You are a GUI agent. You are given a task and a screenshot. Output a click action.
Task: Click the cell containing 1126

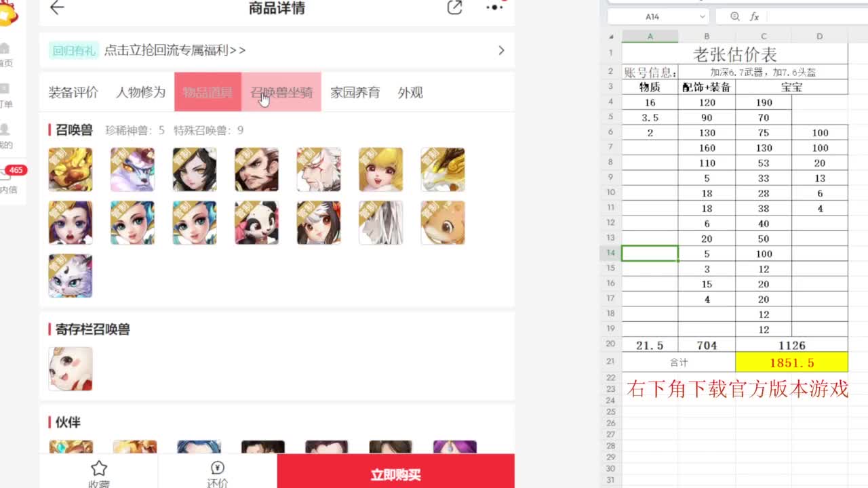coord(791,345)
